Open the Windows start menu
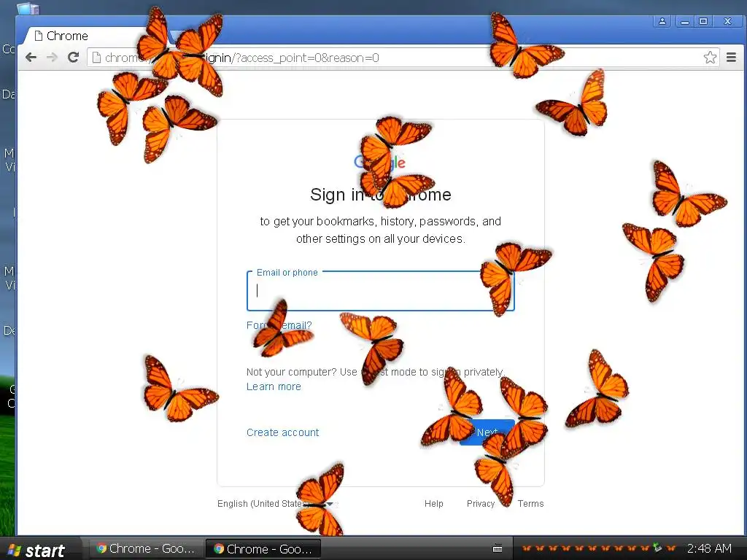Screen dimensions: 747x560 (x=36, y=550)
